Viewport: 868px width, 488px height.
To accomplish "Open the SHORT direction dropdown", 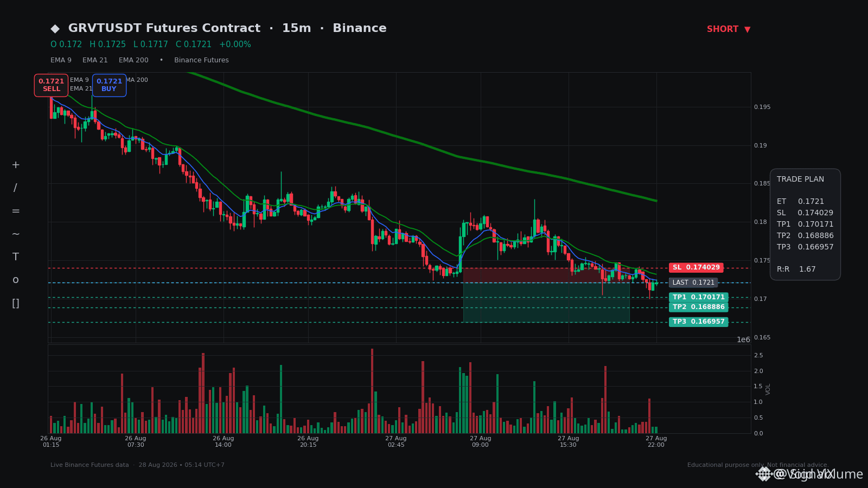I will 729,29.
